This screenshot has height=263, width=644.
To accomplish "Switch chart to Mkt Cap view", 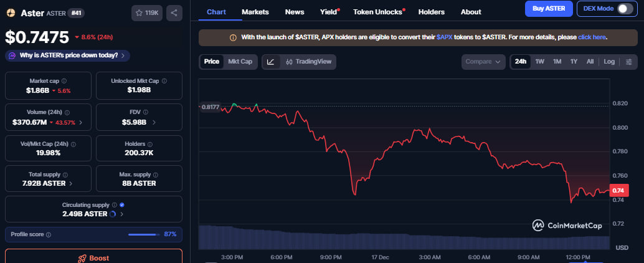I will (240, 62).
